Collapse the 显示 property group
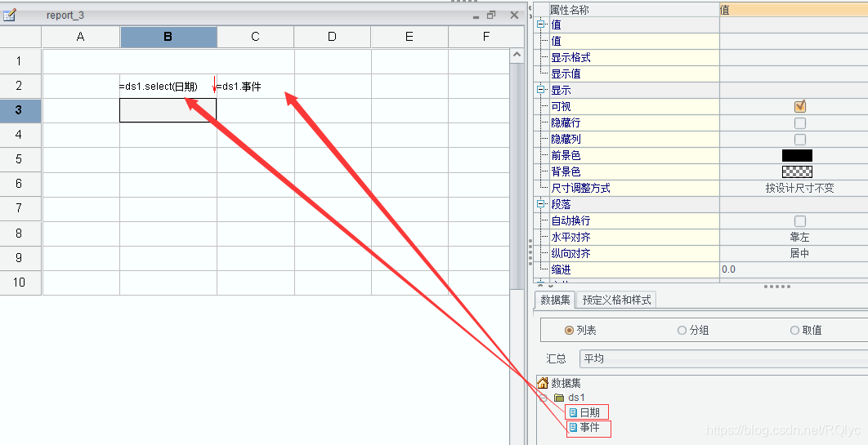Screen dimensions: 868x445 click(541, 90)
